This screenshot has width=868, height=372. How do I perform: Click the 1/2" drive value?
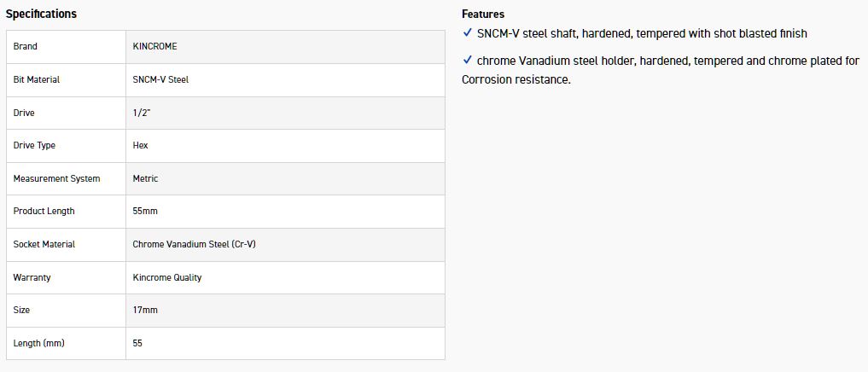[142, 113]
